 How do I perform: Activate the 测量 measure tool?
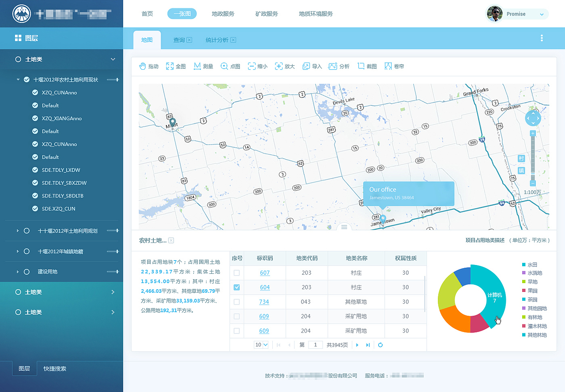203,66
